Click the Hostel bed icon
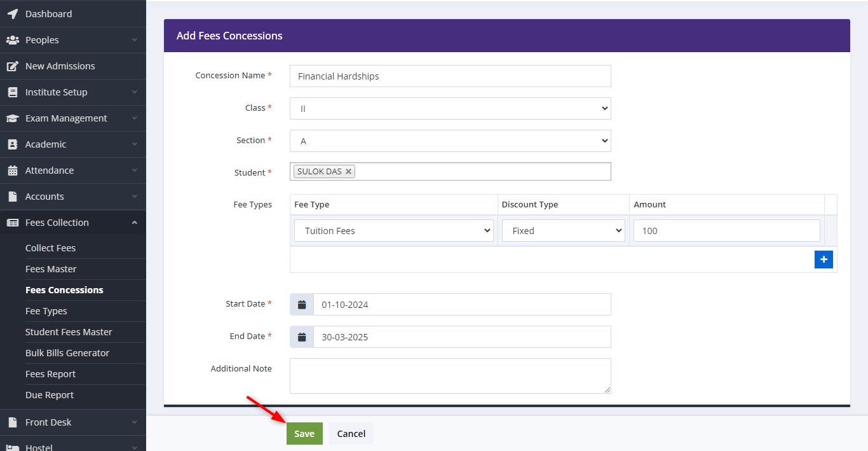The width and height of the screenshot is (868, 451). point(12,447)
